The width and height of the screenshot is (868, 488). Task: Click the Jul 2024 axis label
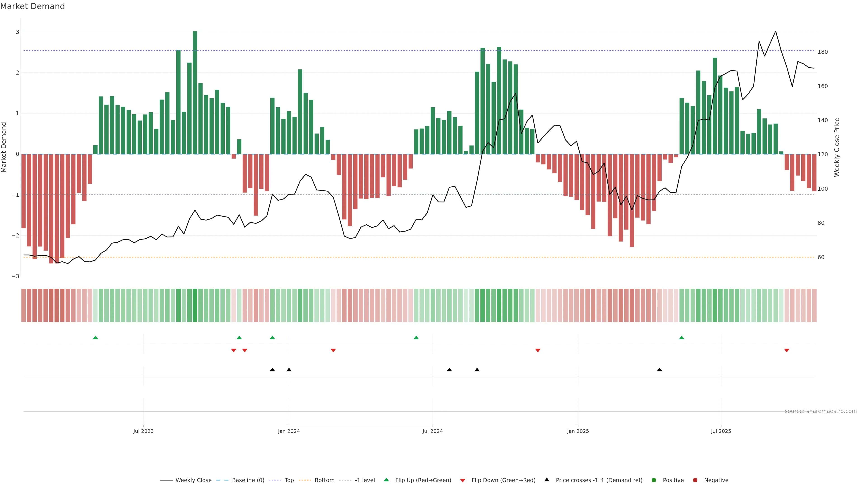coord(433,431)
